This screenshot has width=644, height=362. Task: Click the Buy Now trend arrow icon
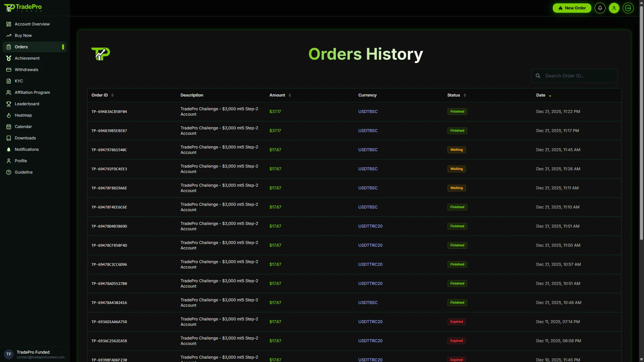(9, 36)
